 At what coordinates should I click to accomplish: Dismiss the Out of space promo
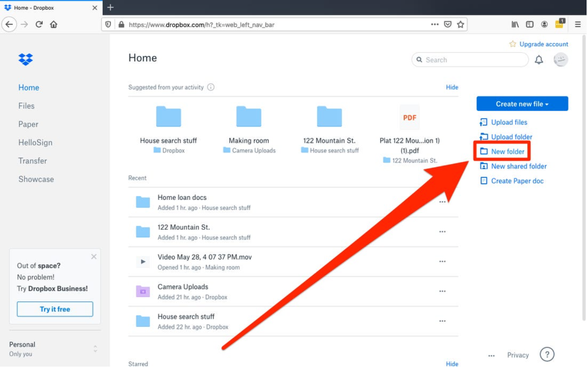[x=94, y=257]
